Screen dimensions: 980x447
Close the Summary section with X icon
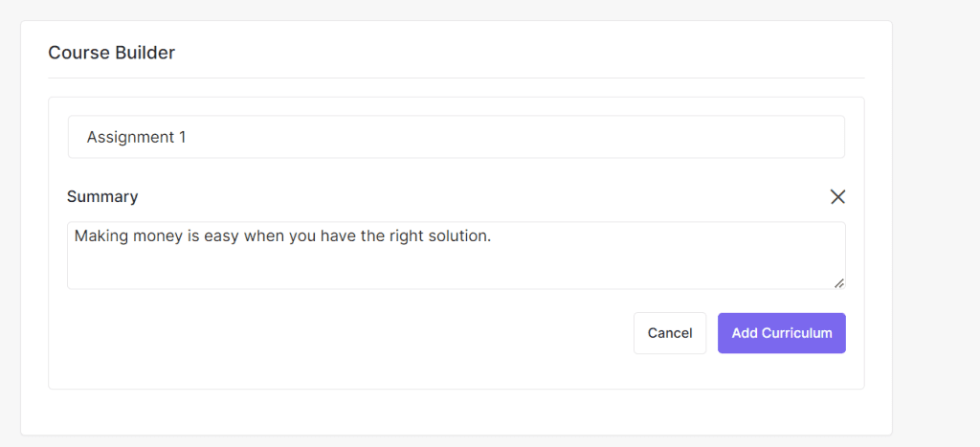(837, 196)
